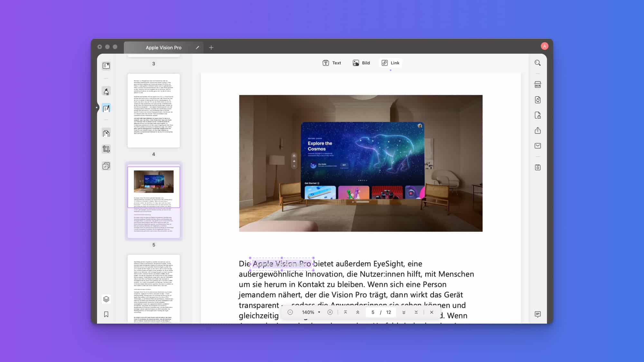
Task: Select the crop pages tool
Action: (x=106, y=149)
